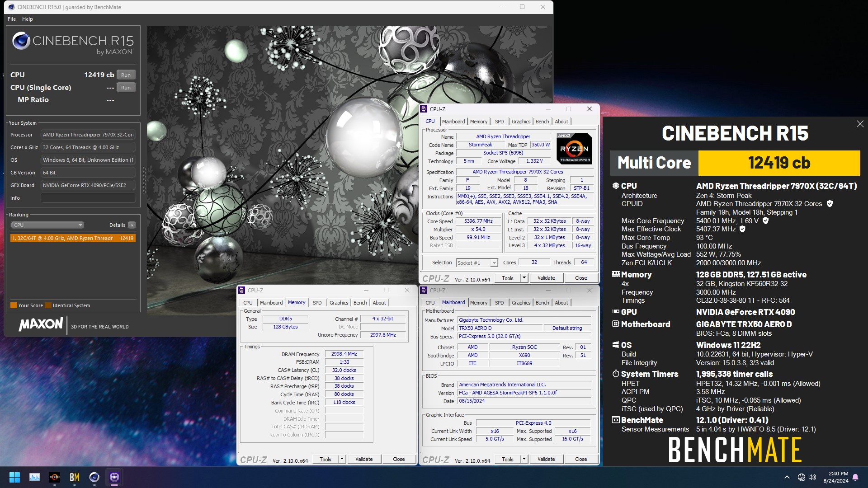Select the Core Speed 5396.77 MHz value
Image resolution: width=868 pixels, height=488 pixels.
[478, 221]
